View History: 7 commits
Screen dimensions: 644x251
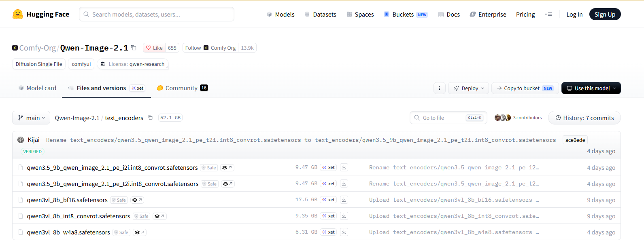584,118
